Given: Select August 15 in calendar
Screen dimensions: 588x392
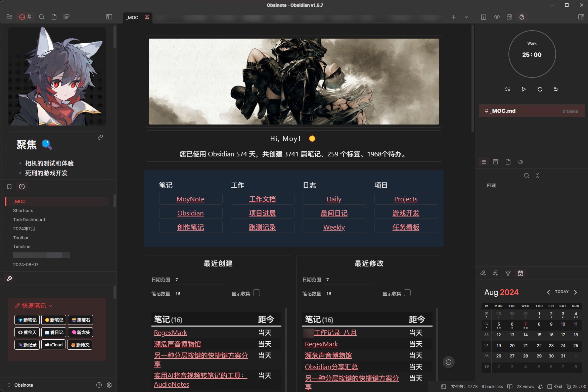Looking at the screenshot, I should 539,335.
